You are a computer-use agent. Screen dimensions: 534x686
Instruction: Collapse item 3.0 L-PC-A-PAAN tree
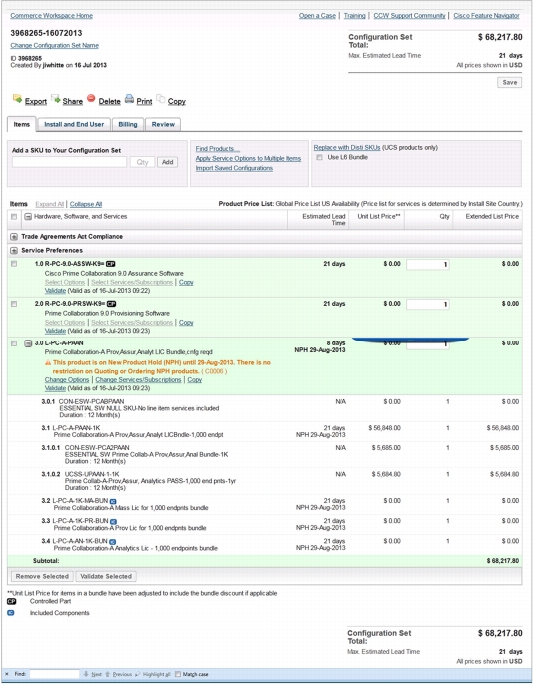(28, 343)
